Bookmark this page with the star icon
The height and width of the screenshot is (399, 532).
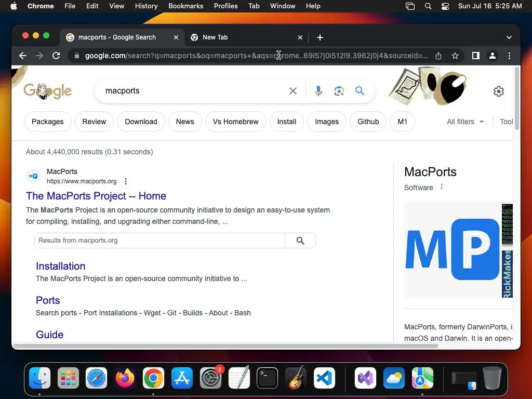pos(455,56)
